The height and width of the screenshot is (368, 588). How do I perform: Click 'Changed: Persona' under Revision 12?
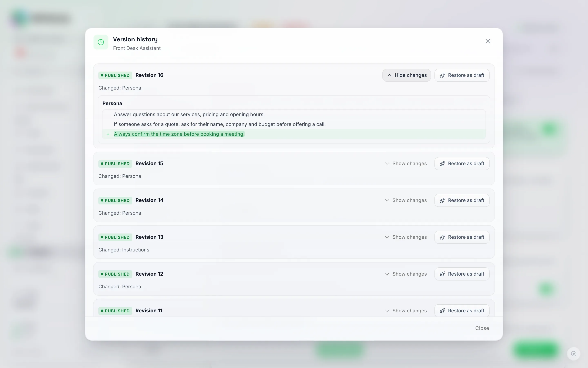click(x=120, y=286)
